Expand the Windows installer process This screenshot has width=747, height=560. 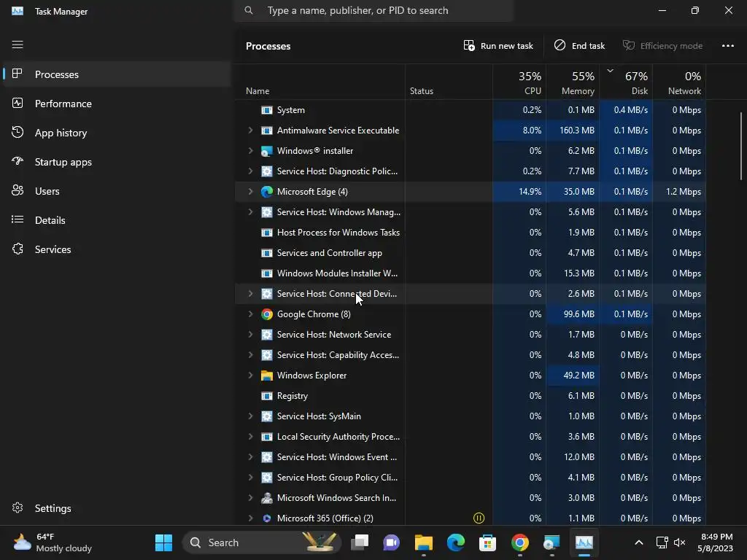pyautogui.click(x=250, y=150)
